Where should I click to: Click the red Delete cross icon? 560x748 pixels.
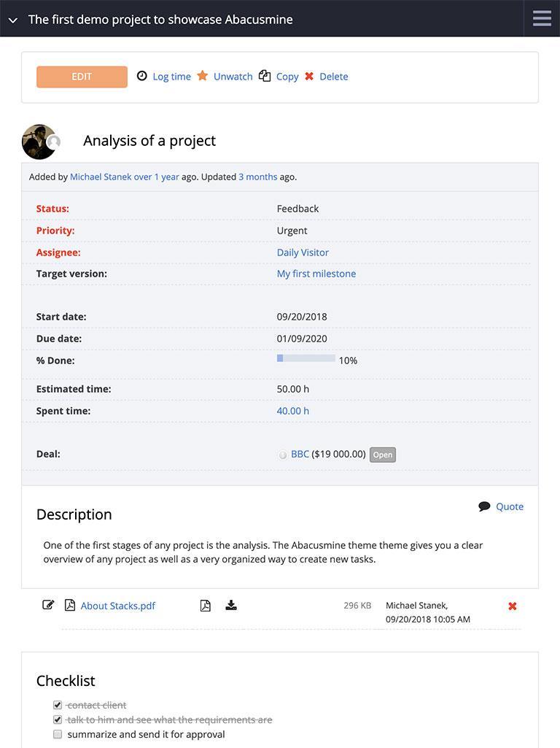[x=309, y=77]
